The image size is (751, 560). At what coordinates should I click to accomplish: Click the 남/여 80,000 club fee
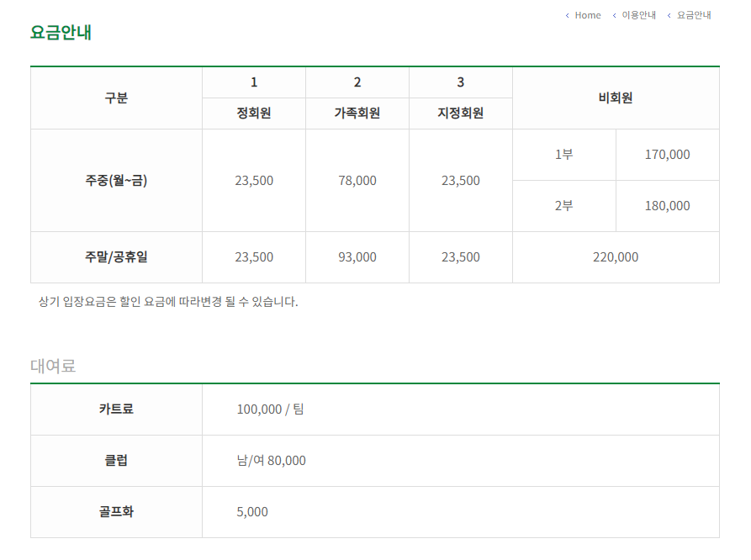271,460
